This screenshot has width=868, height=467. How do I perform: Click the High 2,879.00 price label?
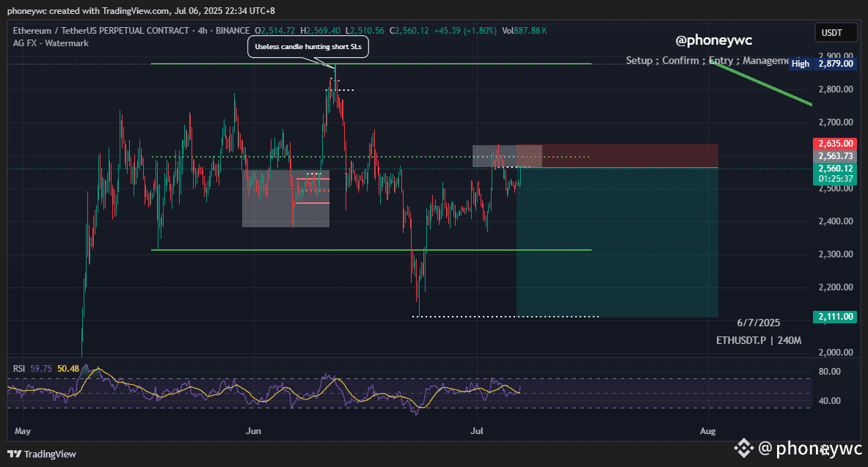[822, 64]
